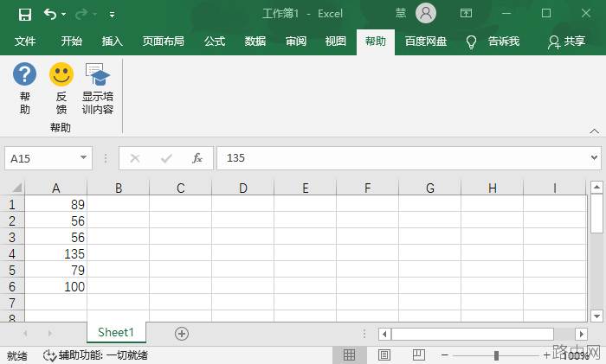Click the Save icon in quick access toolbar
The image size is (606, 364).
[x=25, y=15]
